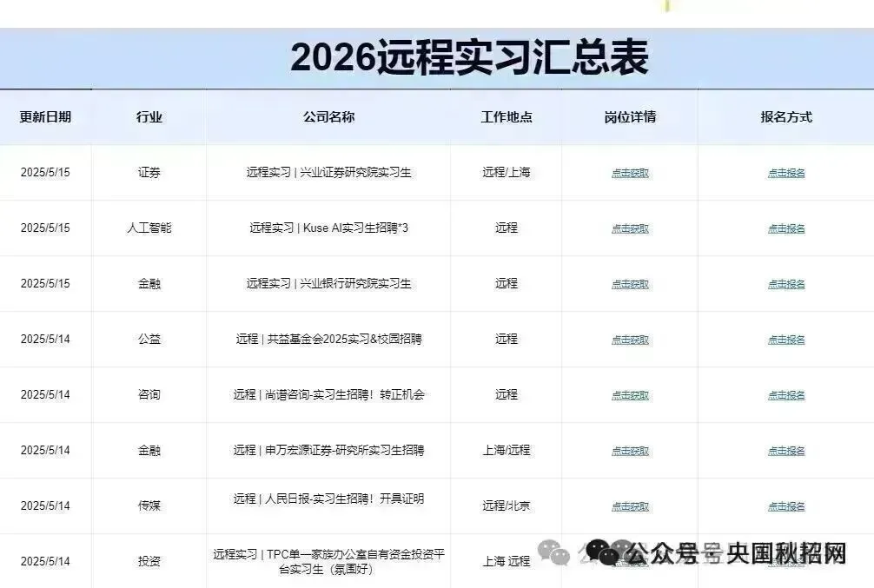Viewport: 874px width, 588px height.
Task: Open 点击获取 link for 兴业银行研究院实习生 row
Action: point(630,284)
